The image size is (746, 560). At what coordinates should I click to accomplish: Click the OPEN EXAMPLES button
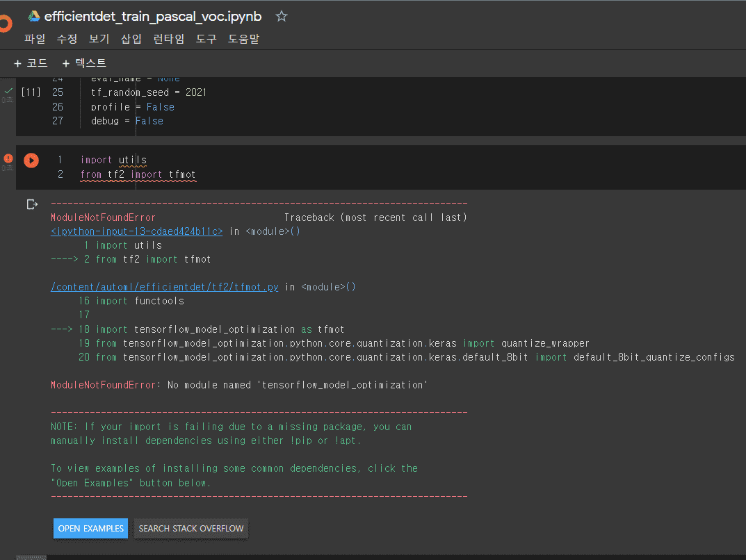90,528
